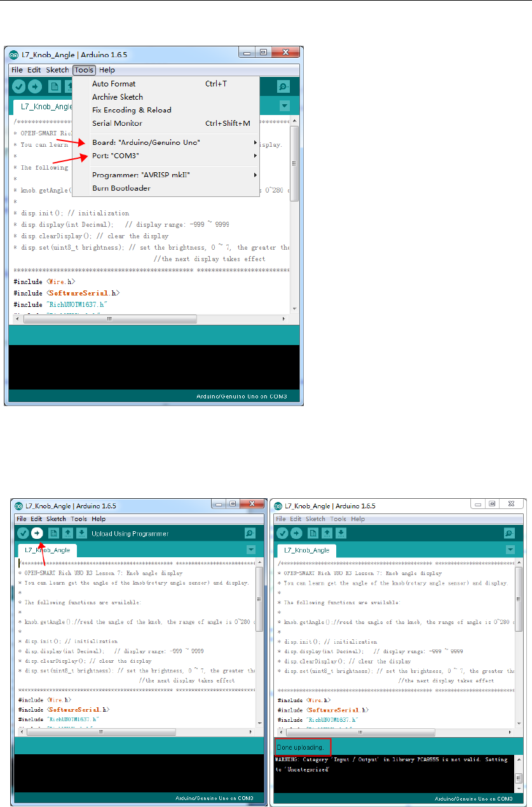Click Upload arrow icon in window with Tools menu open

(x=35, y=87)
